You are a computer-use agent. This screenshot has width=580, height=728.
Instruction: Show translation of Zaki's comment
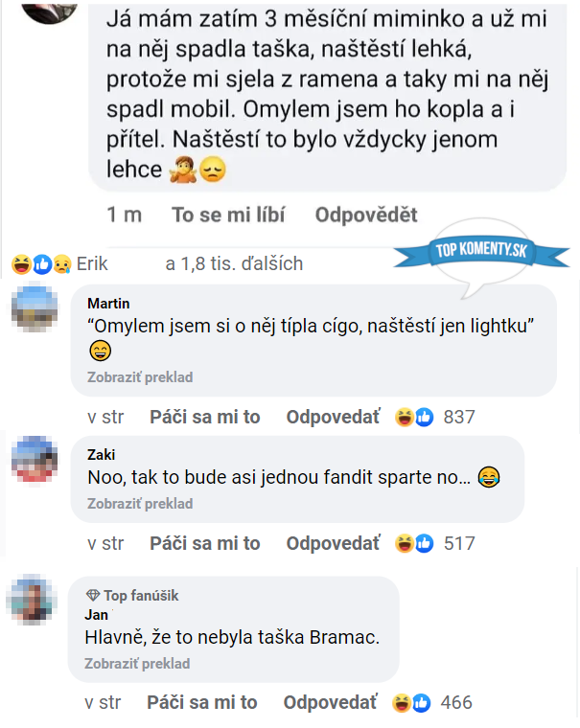140,504
